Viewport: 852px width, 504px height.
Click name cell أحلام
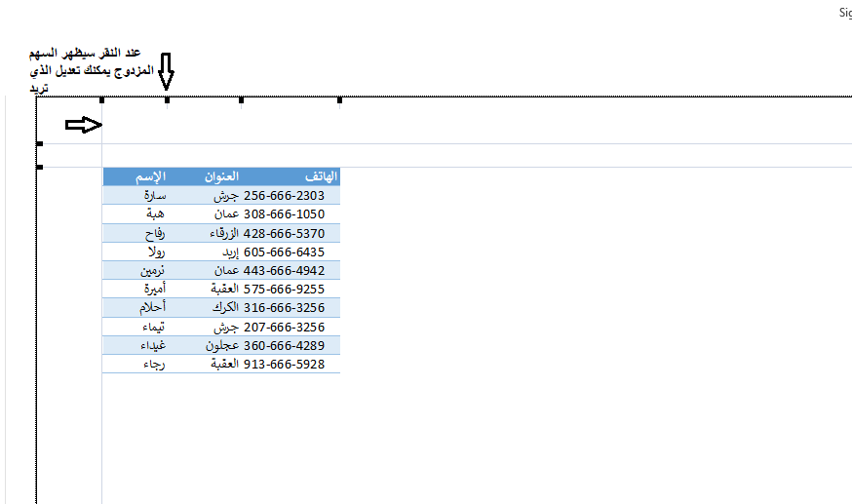[x=152, y=307]
